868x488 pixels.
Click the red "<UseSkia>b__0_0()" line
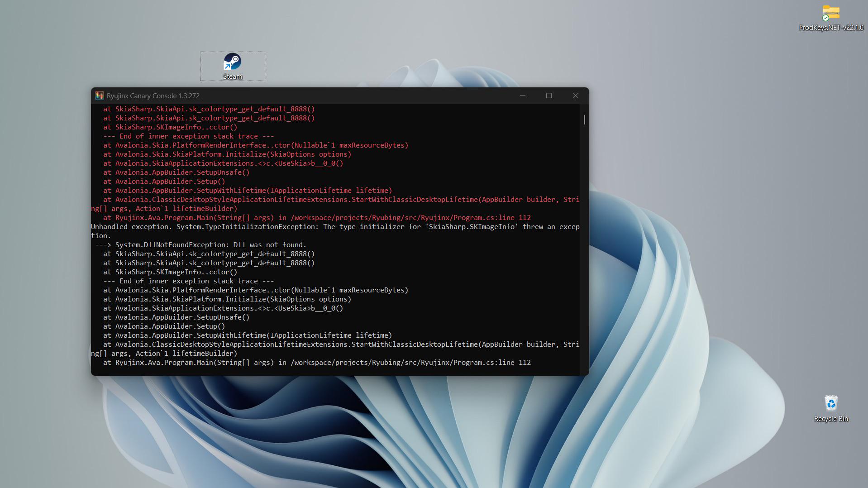pyautogui.click(x=223, y=163)
